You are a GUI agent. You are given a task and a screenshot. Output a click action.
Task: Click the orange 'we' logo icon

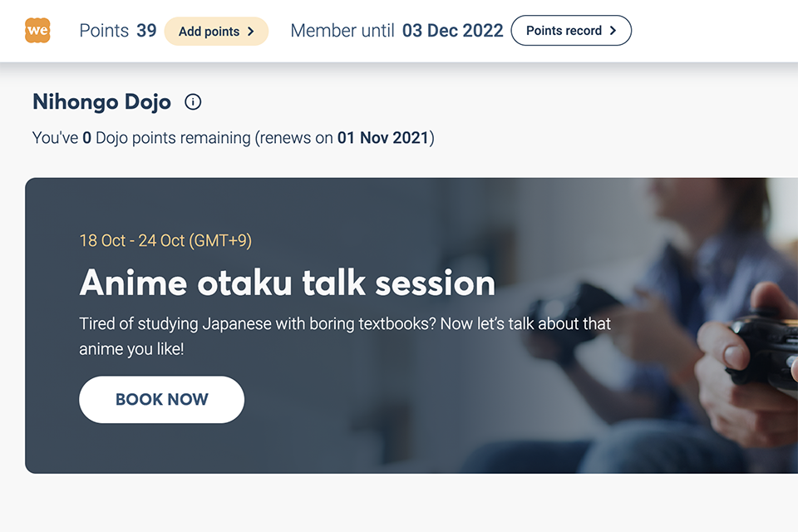[x=37, y=31]
